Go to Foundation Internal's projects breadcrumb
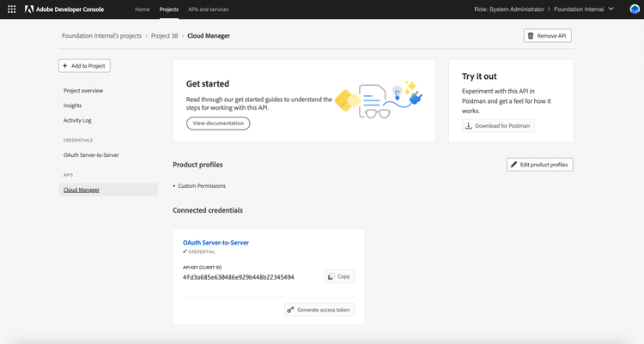The width and height of the screenshot is (644, 344). click(x=101, y=36)
